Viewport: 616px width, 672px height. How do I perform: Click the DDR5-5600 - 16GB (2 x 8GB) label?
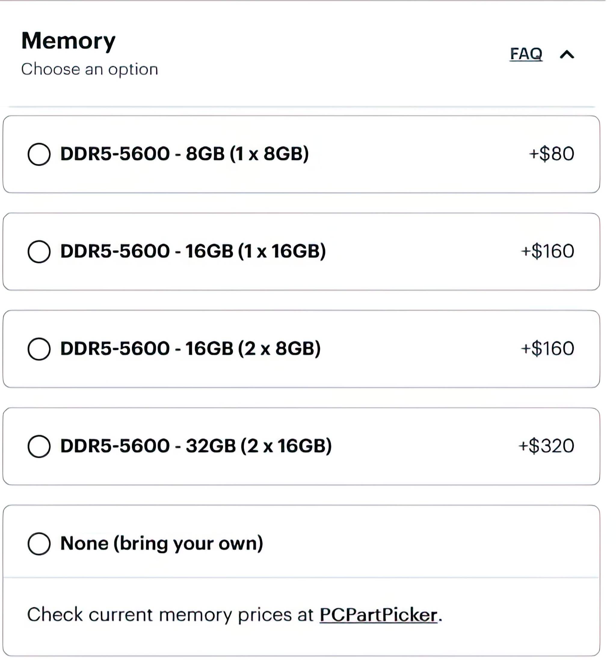click(190, 348)
